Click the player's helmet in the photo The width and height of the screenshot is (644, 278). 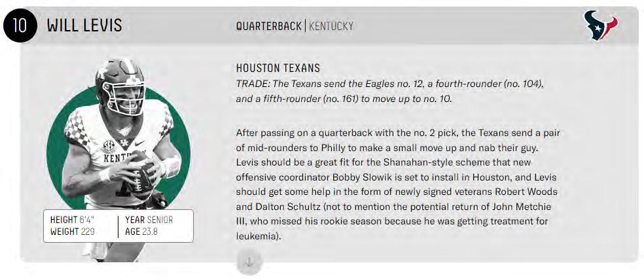coord(120,86)
